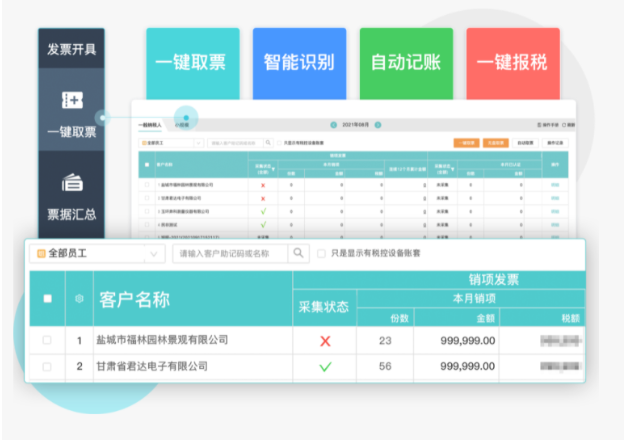Click the search magnifier icon beside customer input
The height and width of the screenshot is (442, 627).
299,254
